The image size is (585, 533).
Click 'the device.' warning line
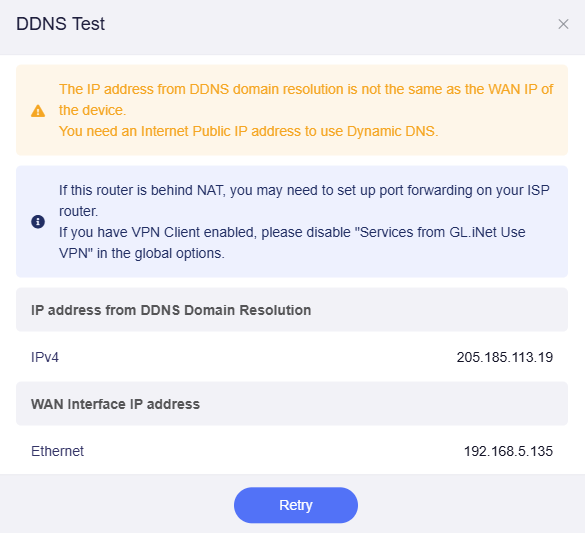pos(93,110)
